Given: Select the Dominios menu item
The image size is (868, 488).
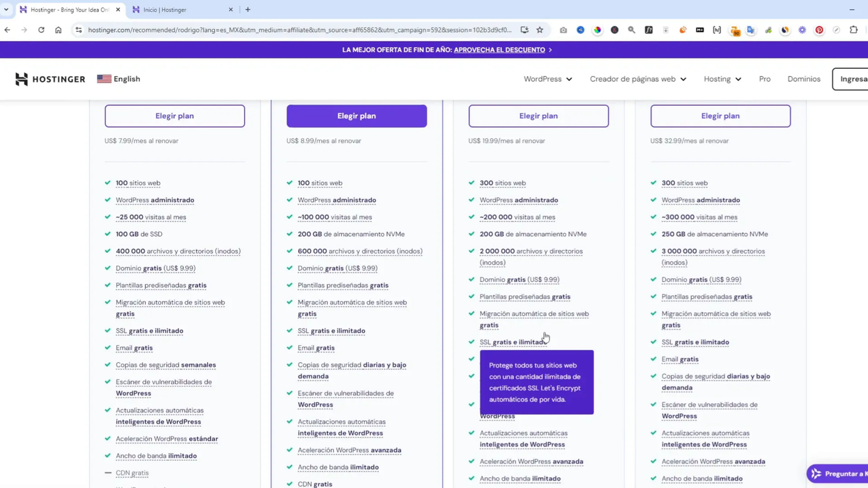Looking at the screenshot, I should tap(804, 79).
